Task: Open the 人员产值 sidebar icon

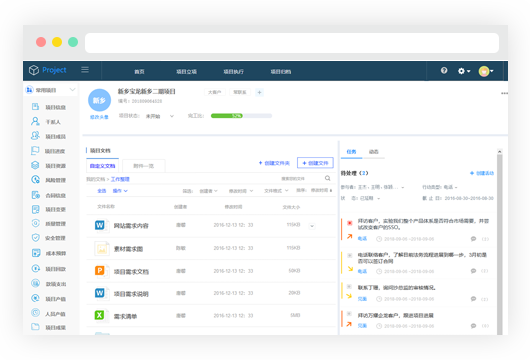Action: pos(35,313)
